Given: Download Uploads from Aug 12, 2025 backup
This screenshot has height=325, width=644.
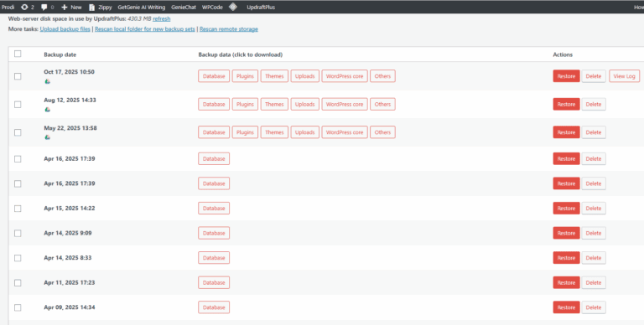Looking at the screenshot, I should (305, 104).
